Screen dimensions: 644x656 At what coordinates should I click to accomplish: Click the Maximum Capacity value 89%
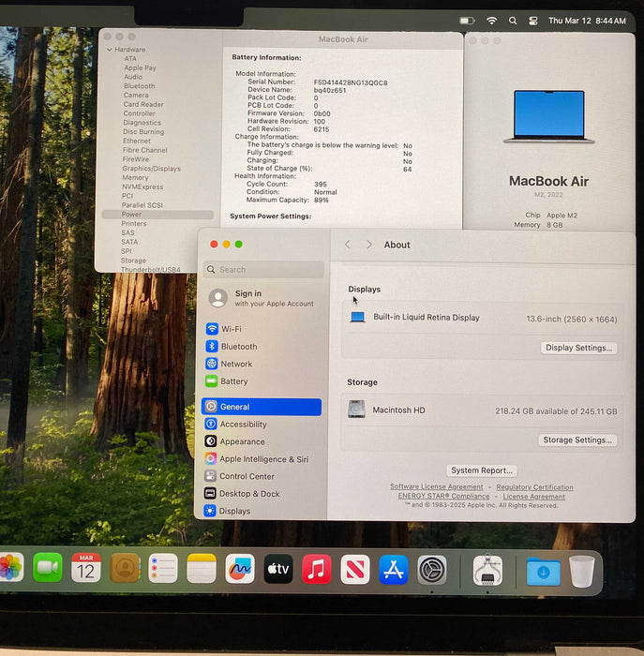coord(321,200)
